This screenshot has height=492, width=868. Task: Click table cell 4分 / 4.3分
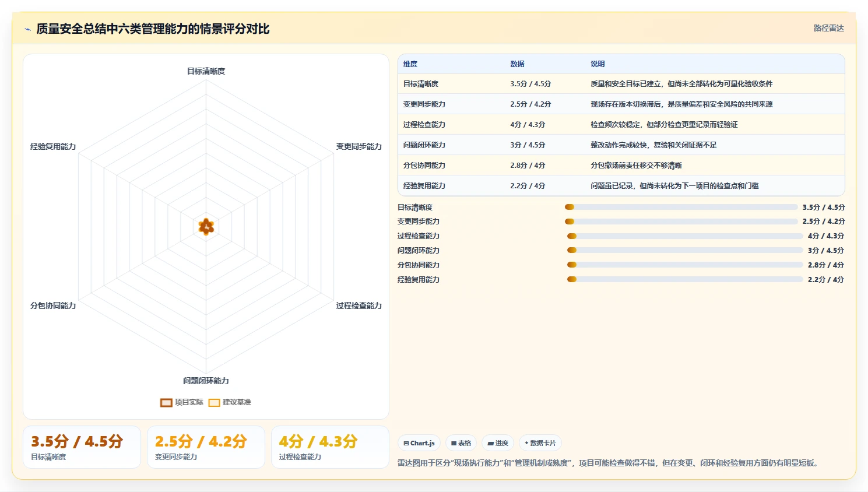pos(528,125)
